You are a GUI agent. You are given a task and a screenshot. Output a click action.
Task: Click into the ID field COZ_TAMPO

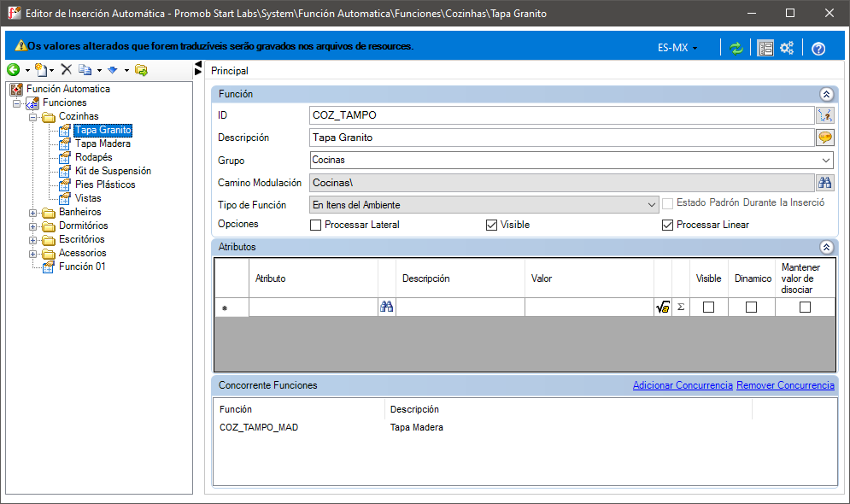561,114
